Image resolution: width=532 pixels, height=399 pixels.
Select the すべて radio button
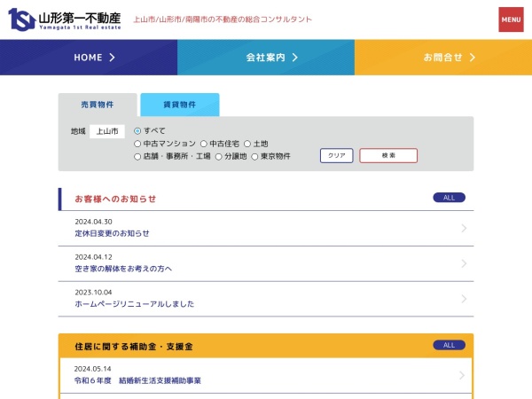[x=137, y=131]
